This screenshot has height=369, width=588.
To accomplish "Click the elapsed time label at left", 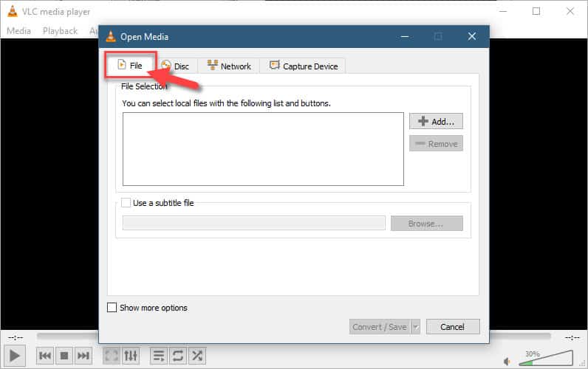I will [x=16, y=337].
